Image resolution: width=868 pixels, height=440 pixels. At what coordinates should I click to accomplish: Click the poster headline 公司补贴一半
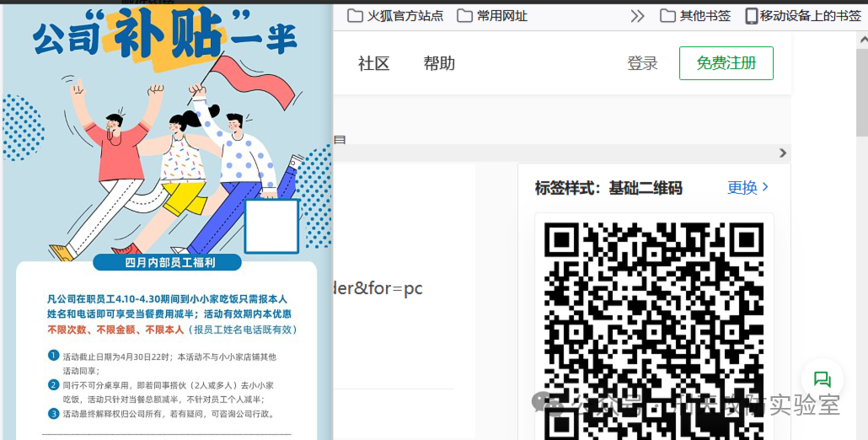pyautogui.click(x=165, y=38)
